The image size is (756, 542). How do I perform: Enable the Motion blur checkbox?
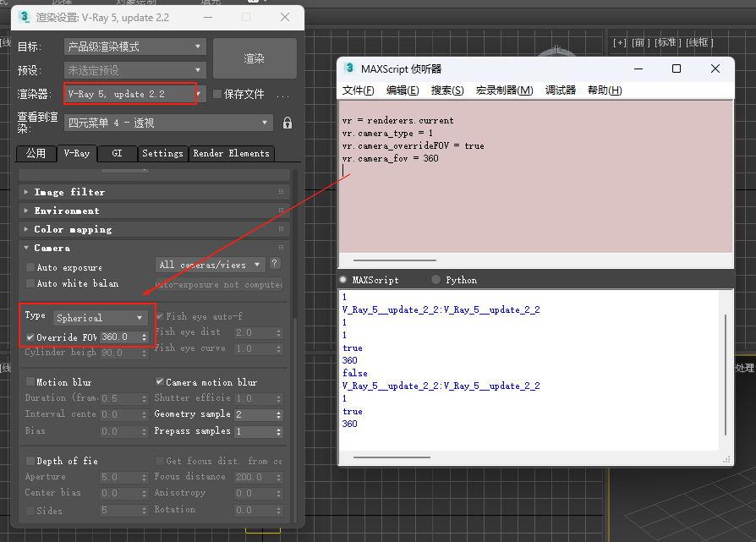point(30,382)
